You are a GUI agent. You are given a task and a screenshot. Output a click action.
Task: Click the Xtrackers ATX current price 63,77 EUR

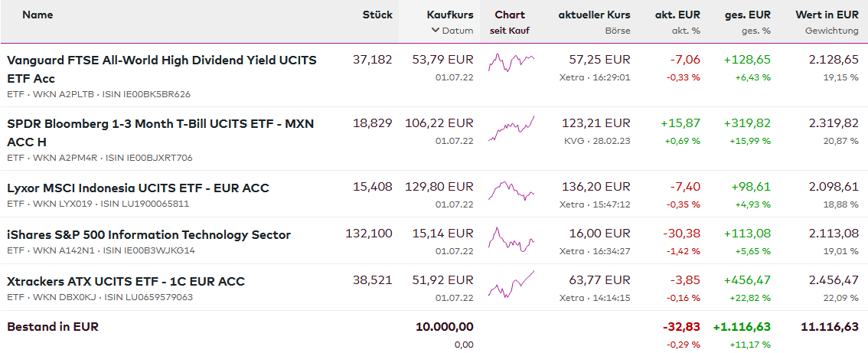(600, 281)
